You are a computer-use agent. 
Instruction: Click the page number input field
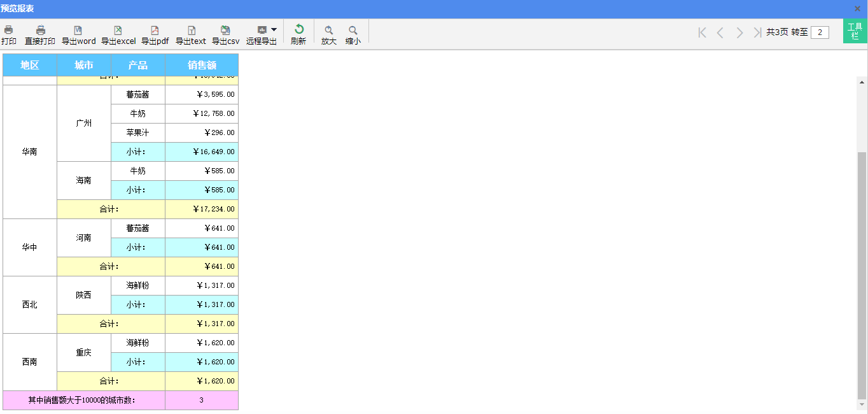click(820, 32)
